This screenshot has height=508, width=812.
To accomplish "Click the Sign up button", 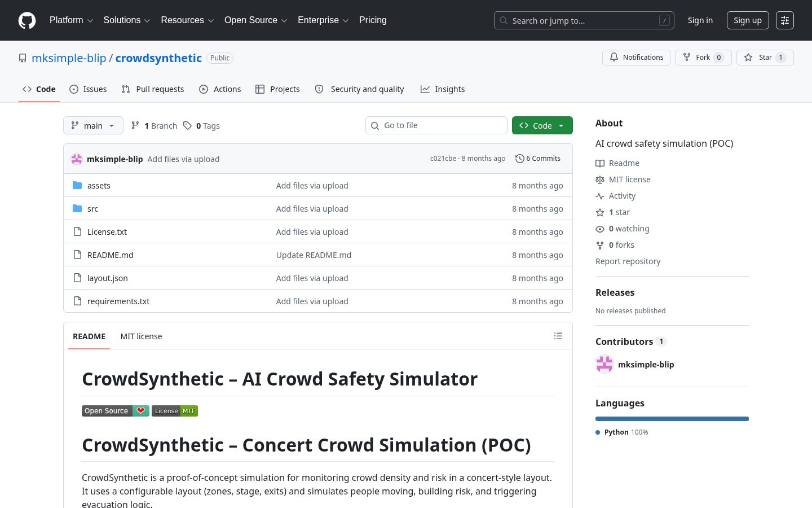I will [747, 20].
